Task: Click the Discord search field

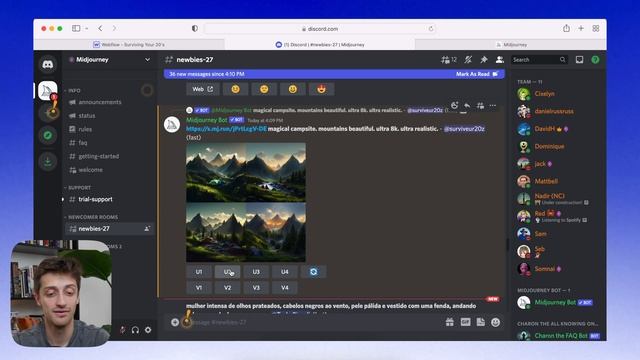Action: click(539, 60)
